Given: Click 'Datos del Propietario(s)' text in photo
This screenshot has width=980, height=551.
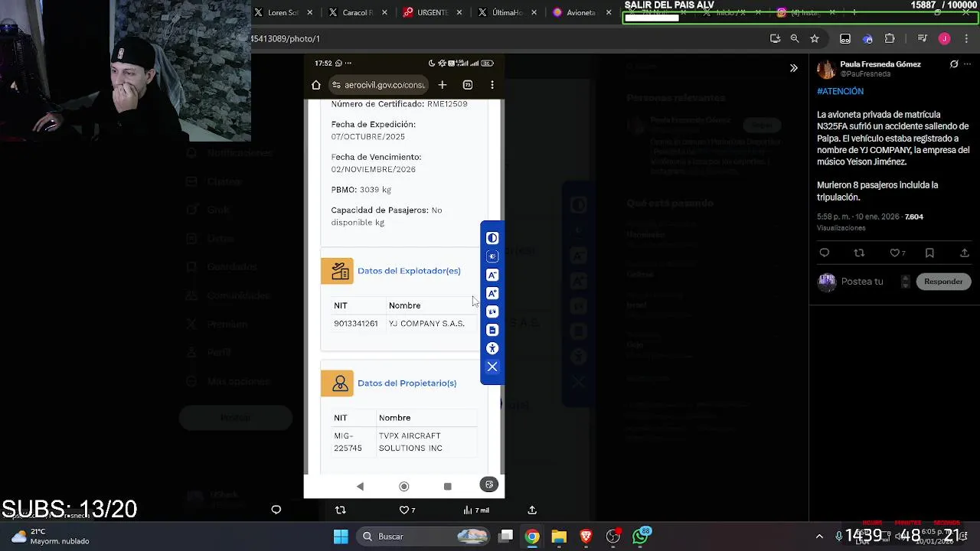Looking at the screenshot, I should (407, 383).
